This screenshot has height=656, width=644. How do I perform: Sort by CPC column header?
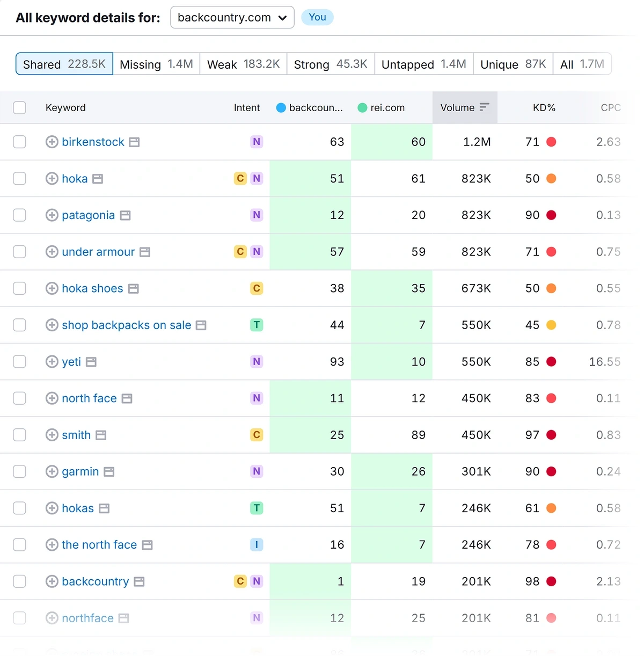pyautogui.click(x=611, y=107)
